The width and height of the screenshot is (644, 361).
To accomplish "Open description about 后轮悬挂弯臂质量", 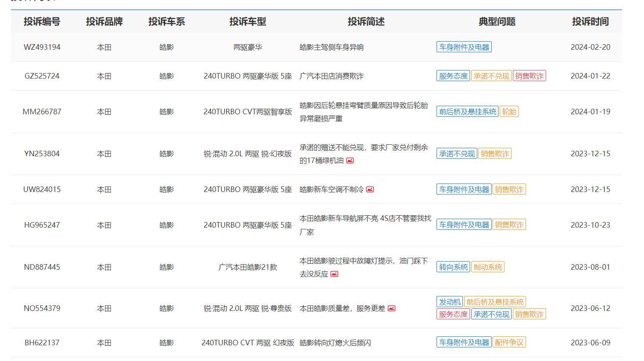I will pos(364,112).
